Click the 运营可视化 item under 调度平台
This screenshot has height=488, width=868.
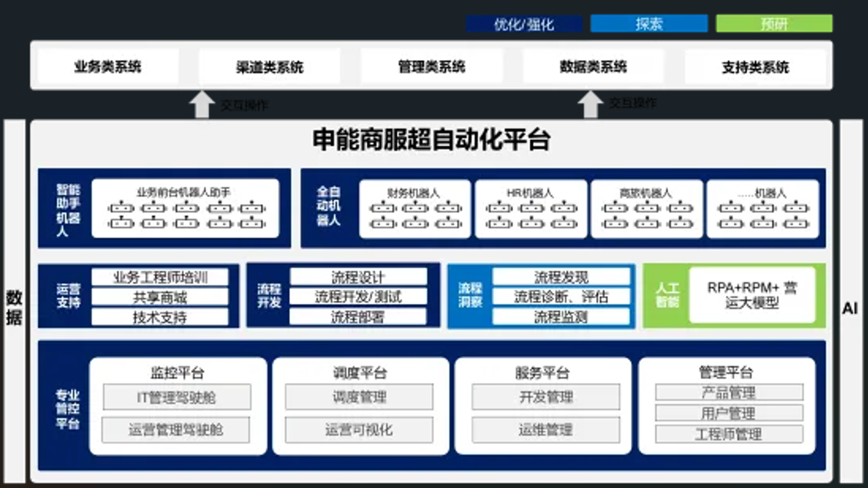359,429
